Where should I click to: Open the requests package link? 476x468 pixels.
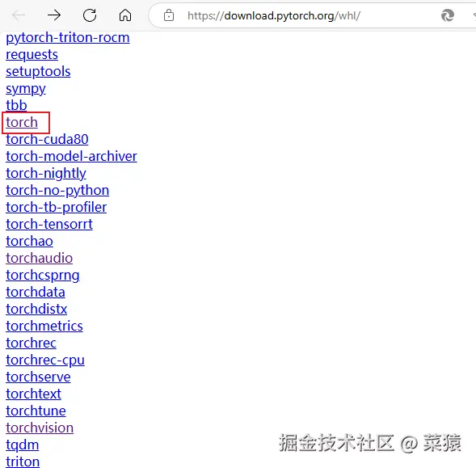(32, 55)
